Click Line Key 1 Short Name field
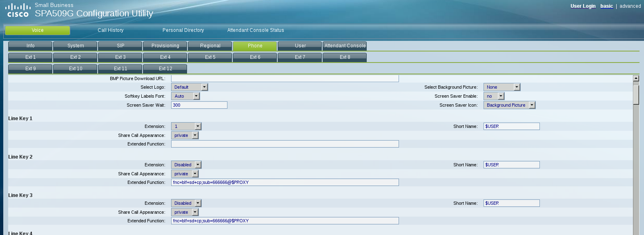This screenshot has height=235, width=644. pyautogui.click(x=511, y=126)
